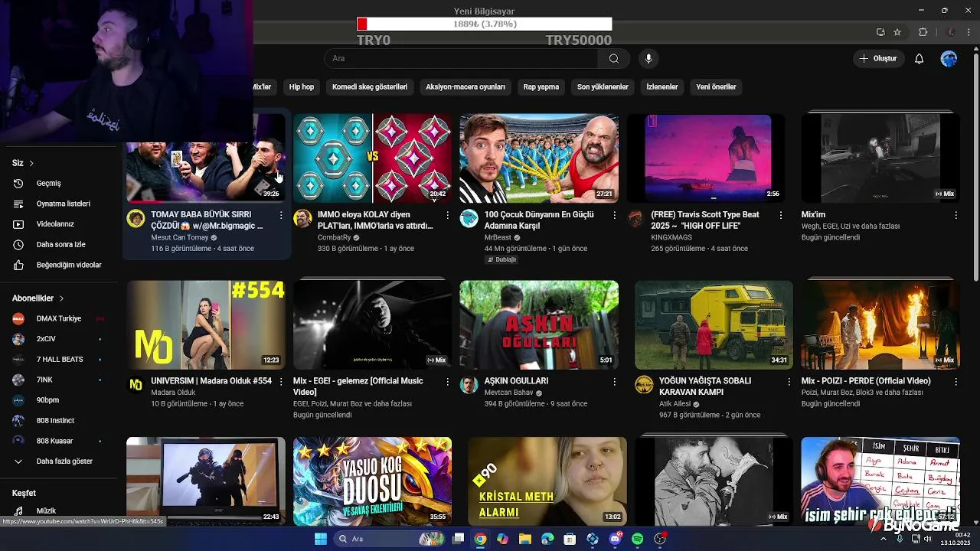Viewport: 980px width, 551px height.
Task: Open Atik Ailesi channel avatar
Action: [x=644, y=385]
